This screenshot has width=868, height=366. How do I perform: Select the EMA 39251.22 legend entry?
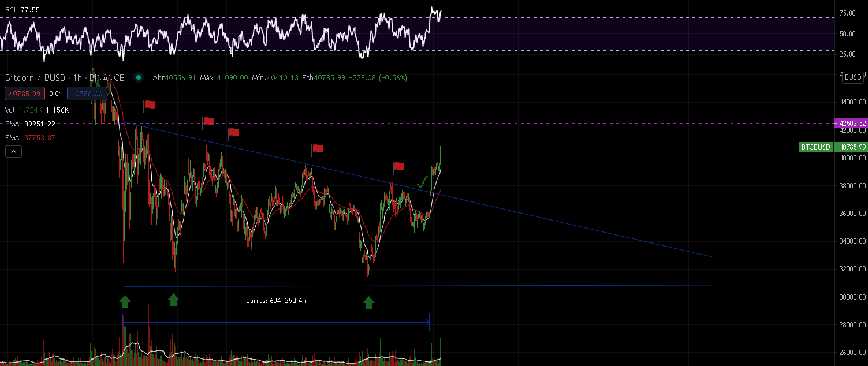pyautogui.click(x=30, y=124)
